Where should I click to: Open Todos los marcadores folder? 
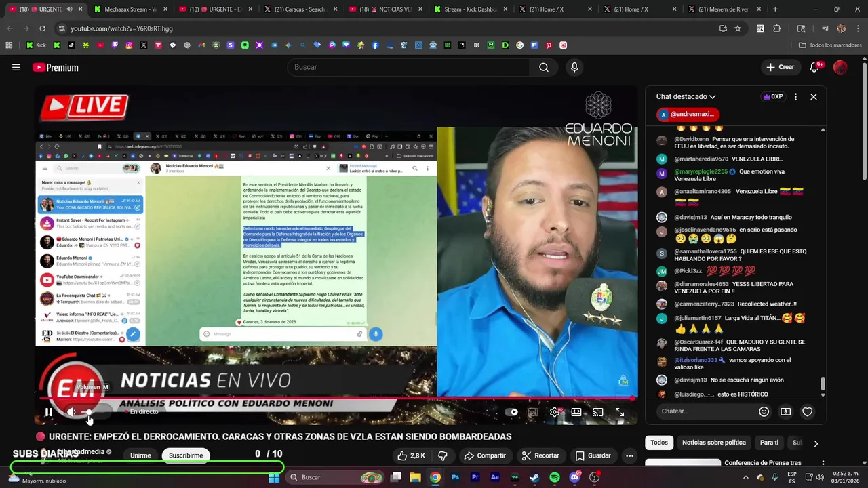pyautogui.click(x=830, y=45)
